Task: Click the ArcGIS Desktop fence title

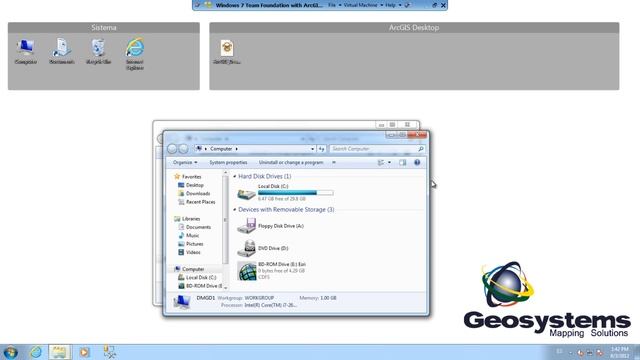Action: (414, 28)
